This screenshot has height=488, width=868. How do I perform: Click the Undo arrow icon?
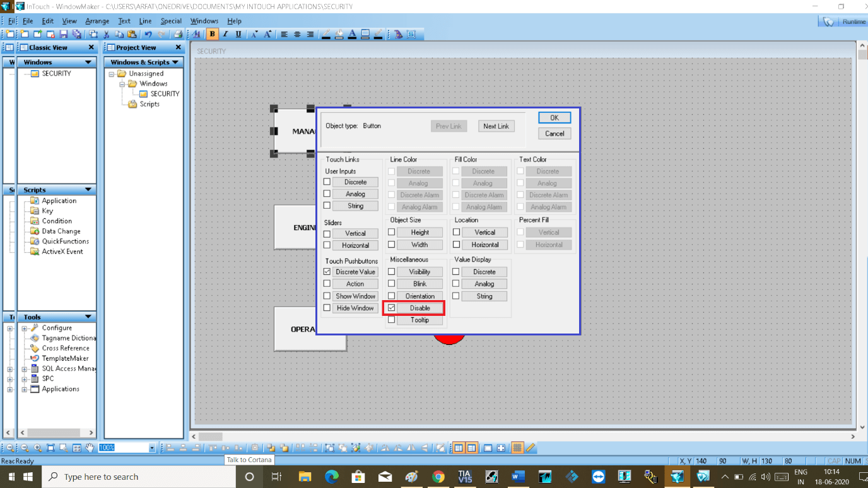[148, 34]
